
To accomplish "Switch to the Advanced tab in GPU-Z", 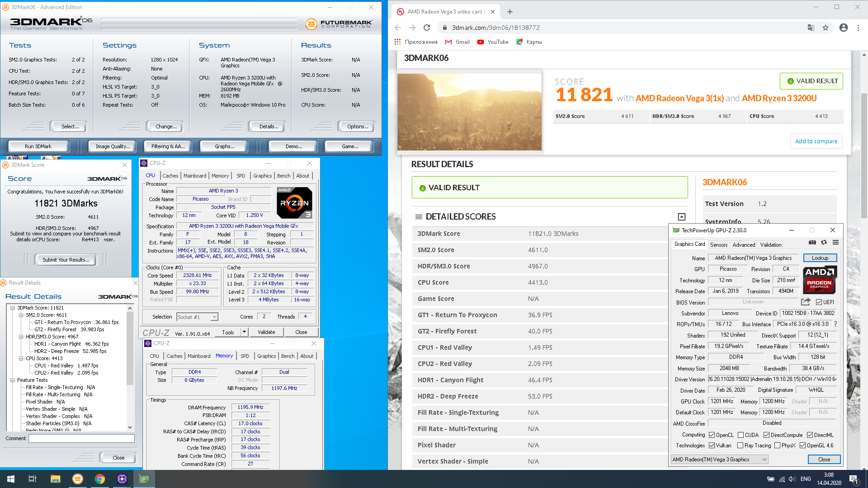I will 744,244.
